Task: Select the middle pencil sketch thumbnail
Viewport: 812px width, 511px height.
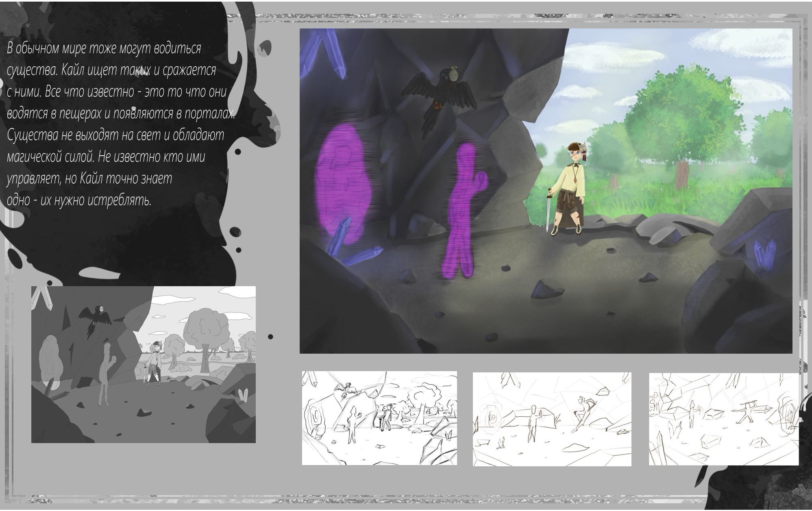Action: [552, 419]
